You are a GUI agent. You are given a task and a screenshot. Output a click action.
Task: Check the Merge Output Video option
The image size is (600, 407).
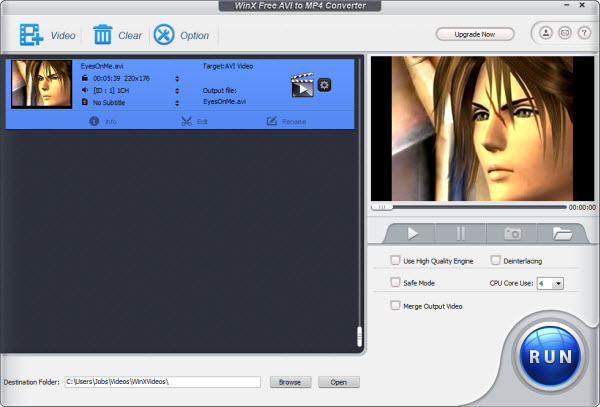point(396,305)
